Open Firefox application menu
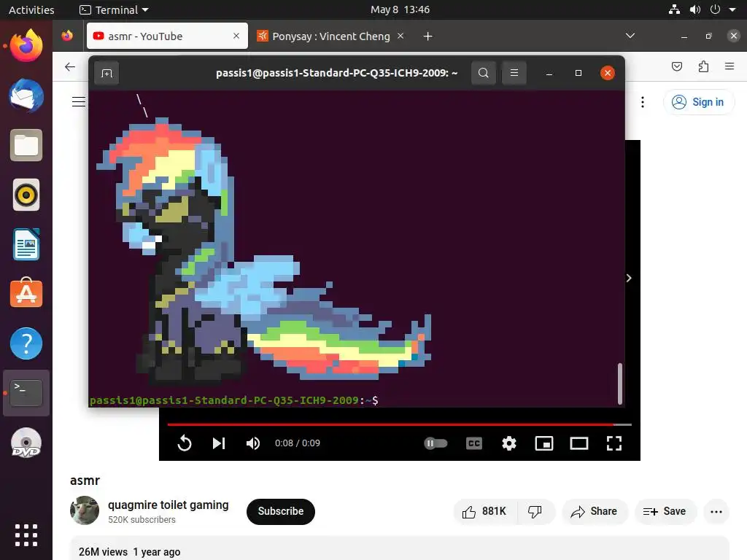Viewport: 747px width, 560px height. point(729,66)
